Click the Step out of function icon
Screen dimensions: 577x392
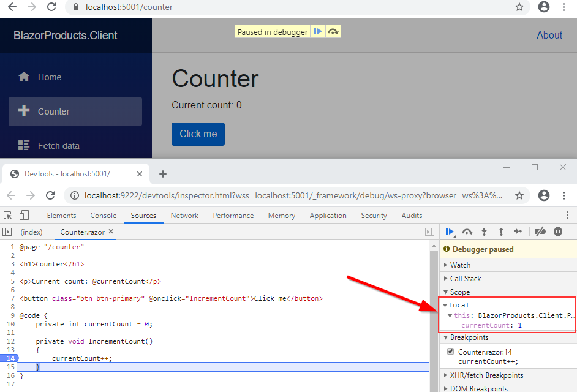click(x=501, y=232)
